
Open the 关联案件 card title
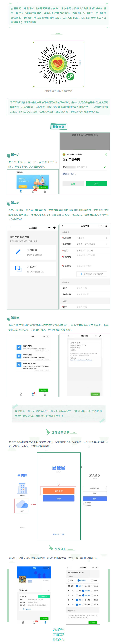(32, 267)
